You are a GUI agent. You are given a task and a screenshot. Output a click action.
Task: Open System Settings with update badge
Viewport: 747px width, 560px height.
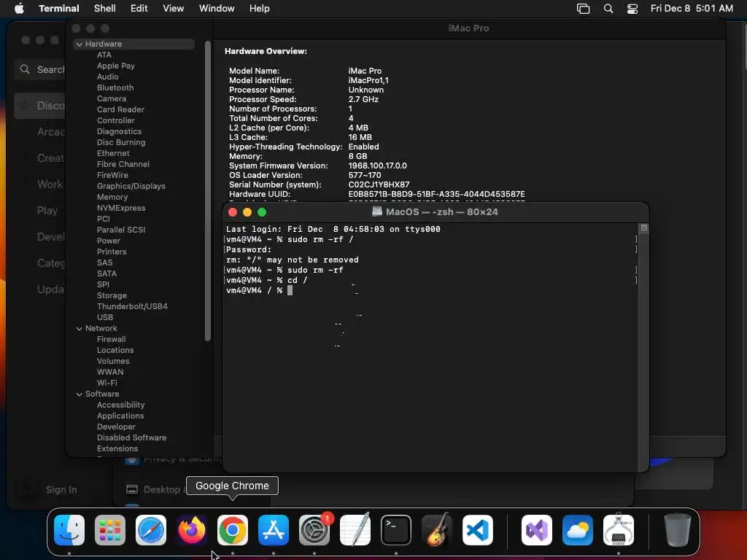coord(314,530)
